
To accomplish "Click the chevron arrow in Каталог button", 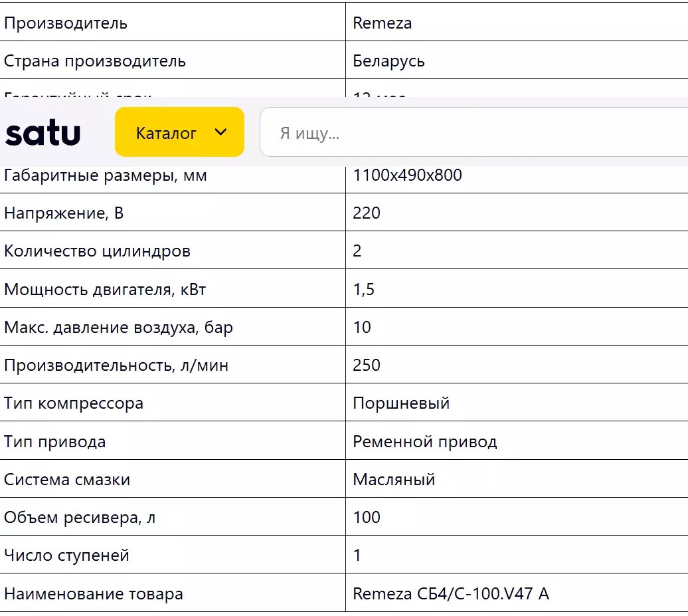I will pyautogui.click(x=220, y=132).
